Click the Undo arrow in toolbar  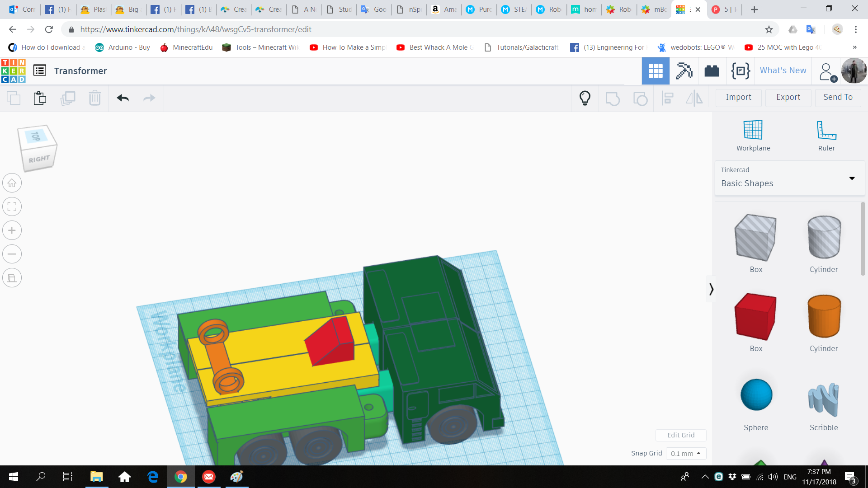coord(123,98)
